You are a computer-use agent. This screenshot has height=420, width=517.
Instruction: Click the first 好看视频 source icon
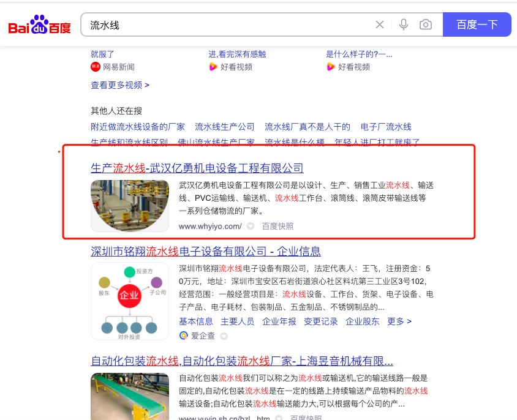tap(213, 67)
